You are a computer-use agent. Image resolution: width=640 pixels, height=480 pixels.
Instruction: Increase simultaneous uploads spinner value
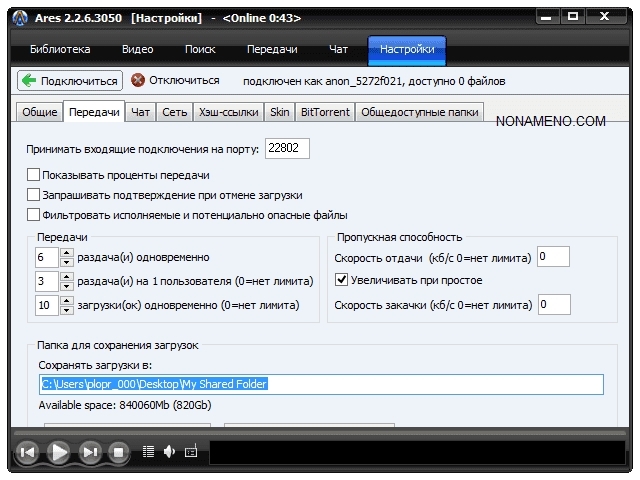pos(67,252)
